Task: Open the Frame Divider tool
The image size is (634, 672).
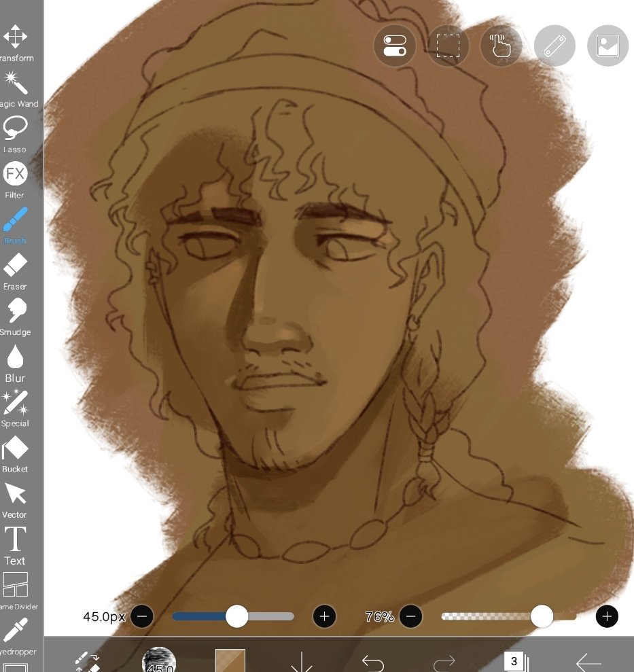Action: point(16,591)
